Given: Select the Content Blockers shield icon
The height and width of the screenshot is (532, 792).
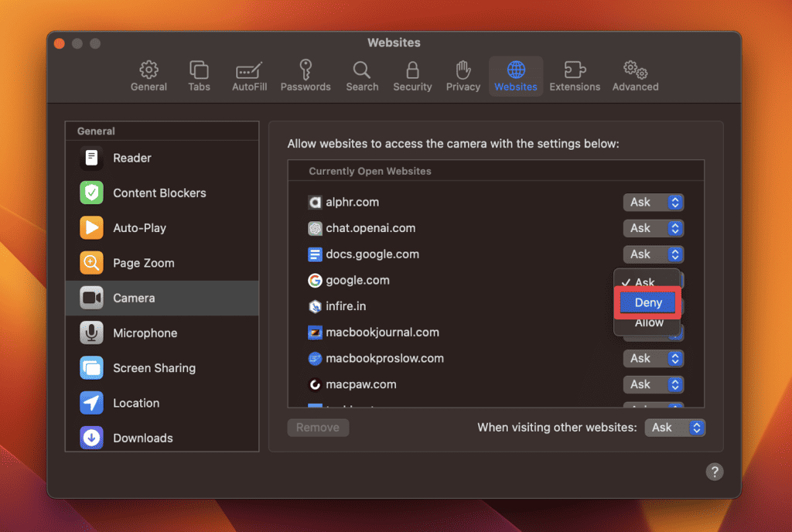Looking at the screenshot, I should [x=91, y=193].
